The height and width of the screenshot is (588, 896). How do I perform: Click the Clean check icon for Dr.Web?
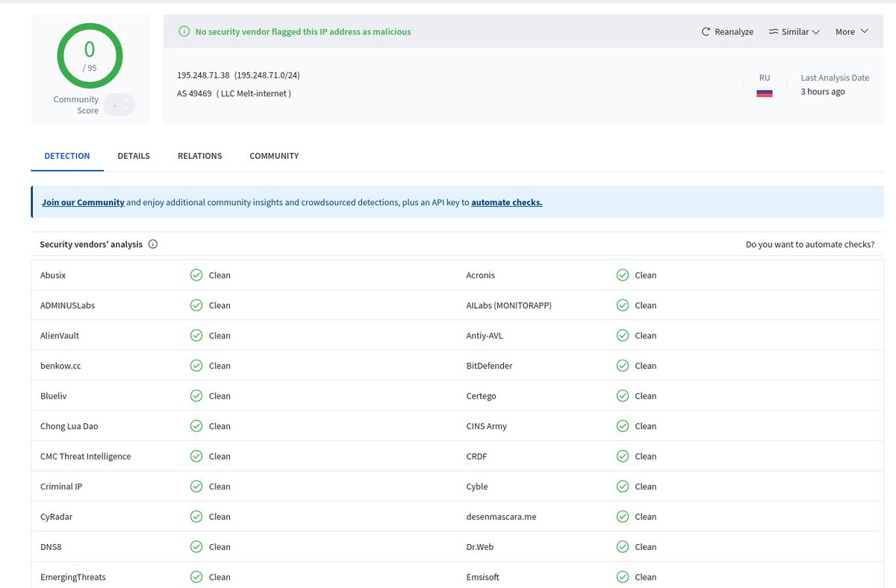[623, 547]
